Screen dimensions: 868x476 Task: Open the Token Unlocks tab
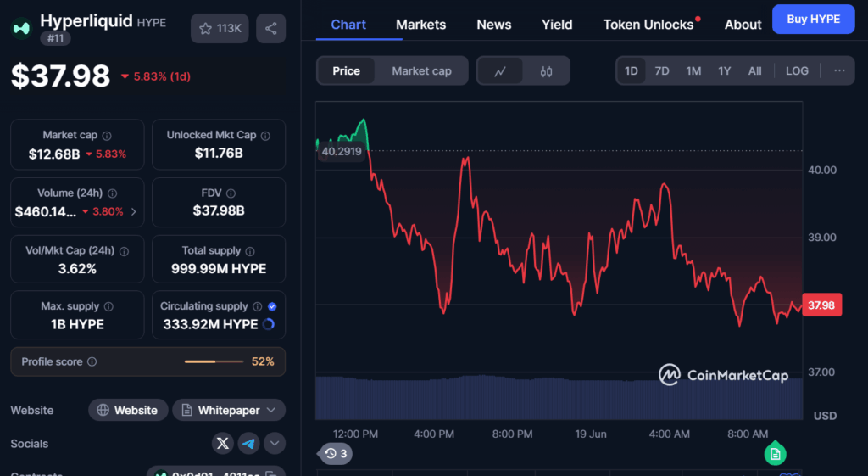point(648,25)
